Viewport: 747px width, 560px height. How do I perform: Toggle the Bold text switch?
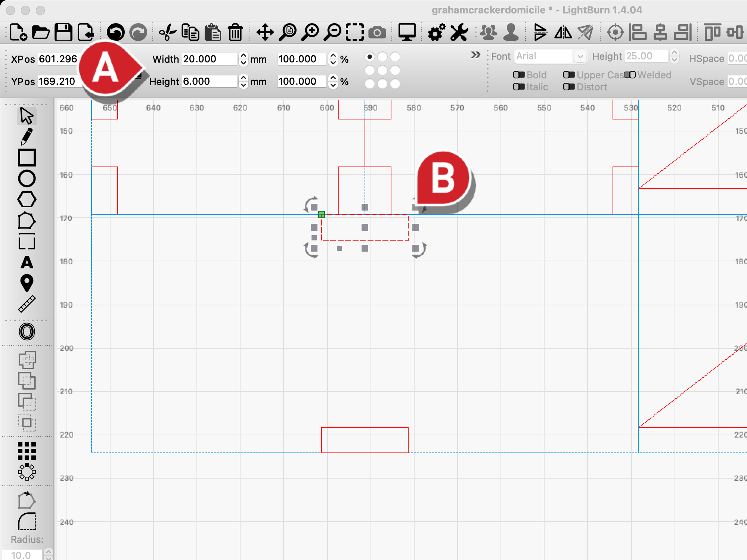(519, 75)
